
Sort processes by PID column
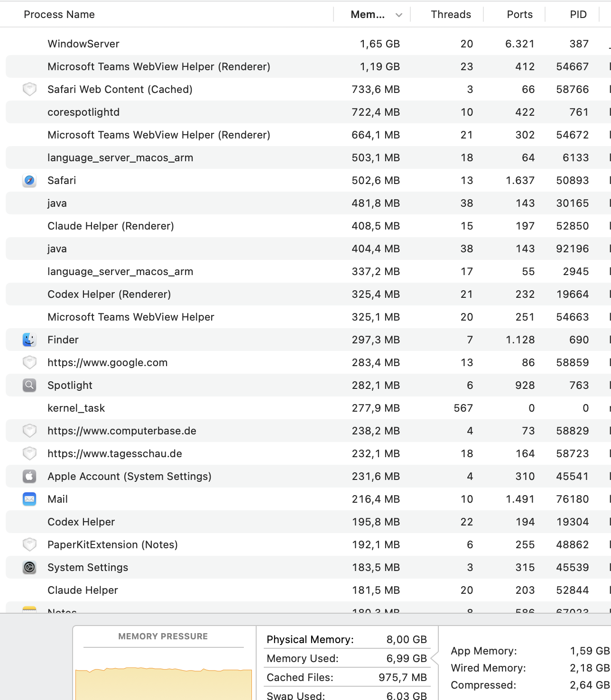(578, 15)
